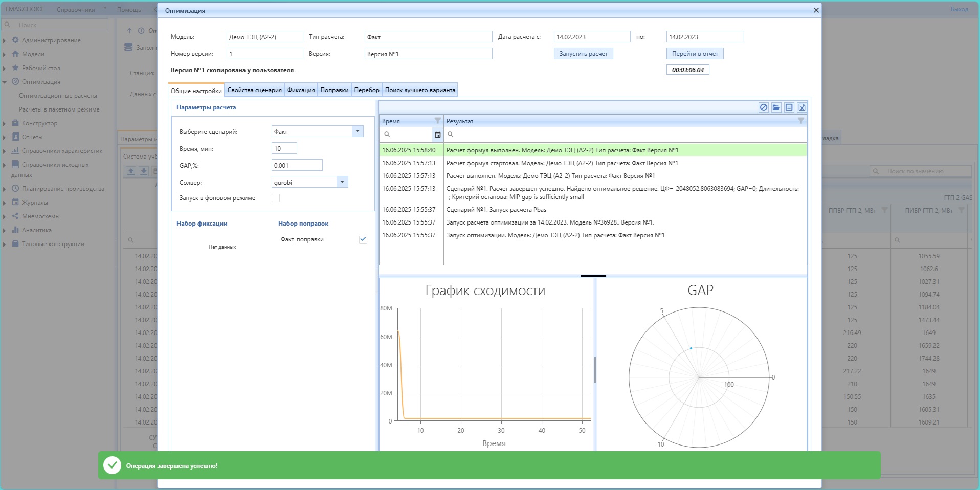Click the filter icon in Время column

point(437,121)
